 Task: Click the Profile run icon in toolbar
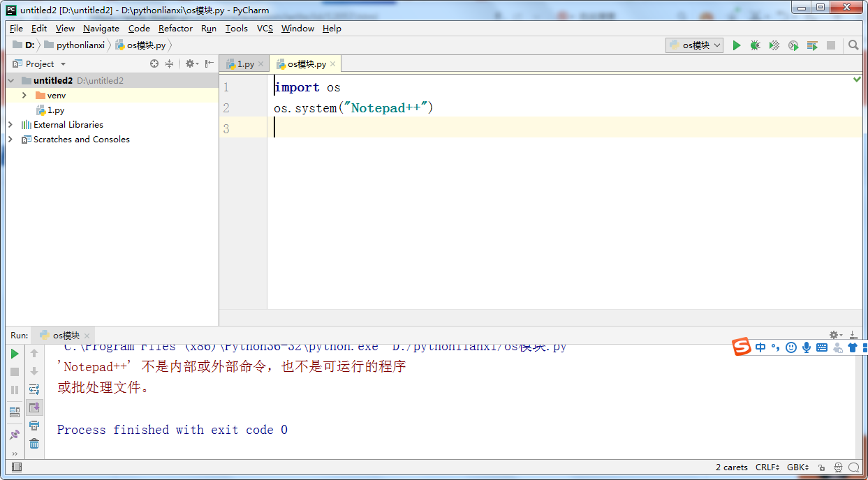[793, 45]
